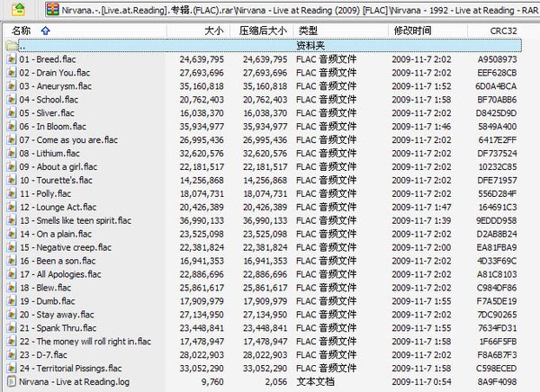The height and width of the screenshot is (392, 540).
Task: Click file icon of 15 - Negative creep.flac
Action: click(12, 247)
